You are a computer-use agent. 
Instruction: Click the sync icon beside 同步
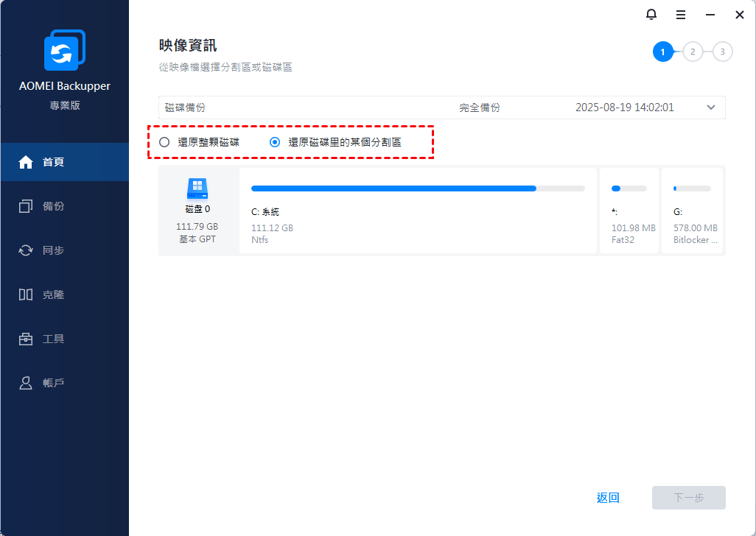(x=26, y=250)
